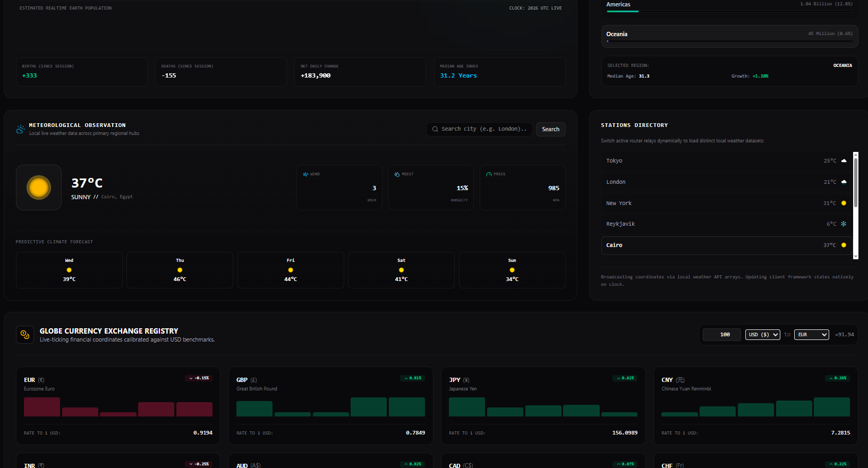Select the London station entry
Screen dimensions: 868x468
727,182
